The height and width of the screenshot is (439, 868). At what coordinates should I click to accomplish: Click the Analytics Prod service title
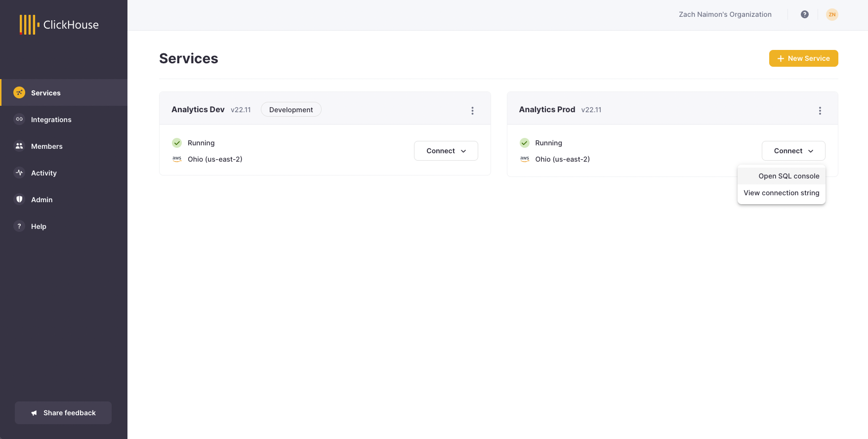(x=546, y=109)
